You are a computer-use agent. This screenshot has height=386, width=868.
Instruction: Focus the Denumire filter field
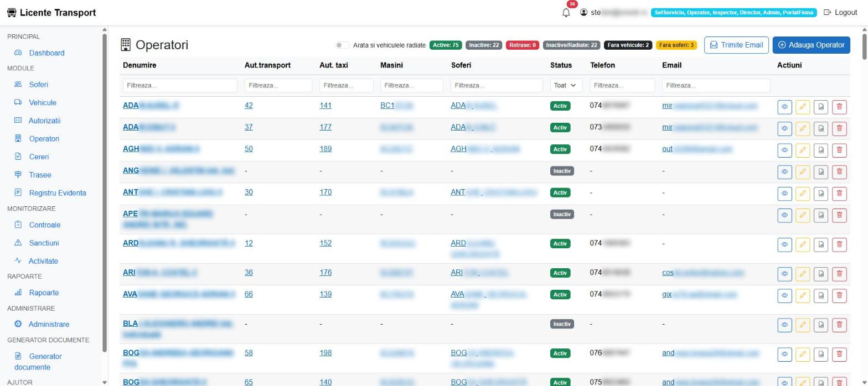coord(180,85)
